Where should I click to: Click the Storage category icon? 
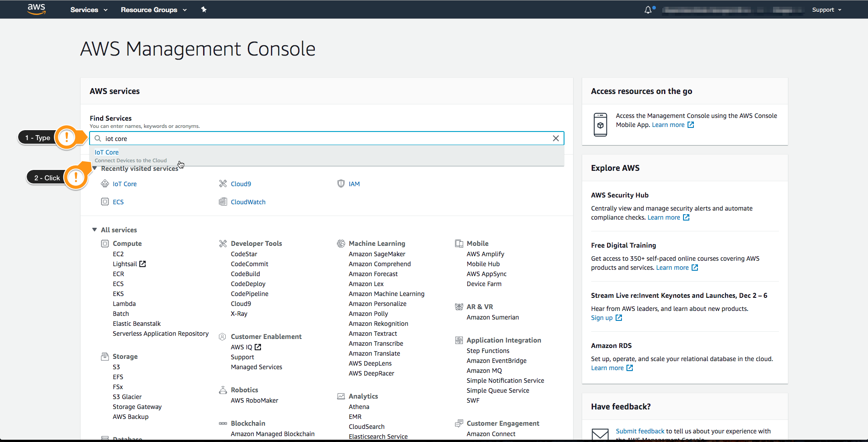click(x=105, y=357)
